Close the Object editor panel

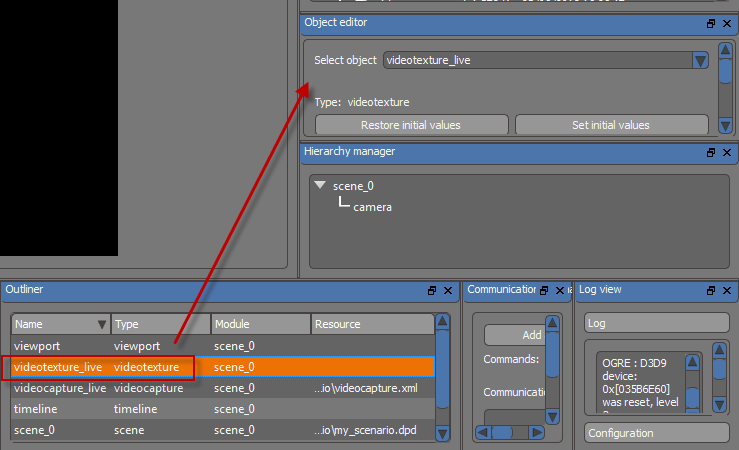pyautogui.click(x=727, y=24)
